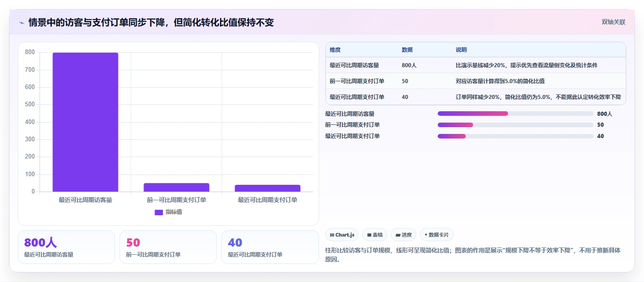Click the 最近可比周期支付订单 bar in the chart
The image size is (644, 282).
(267, 188)
